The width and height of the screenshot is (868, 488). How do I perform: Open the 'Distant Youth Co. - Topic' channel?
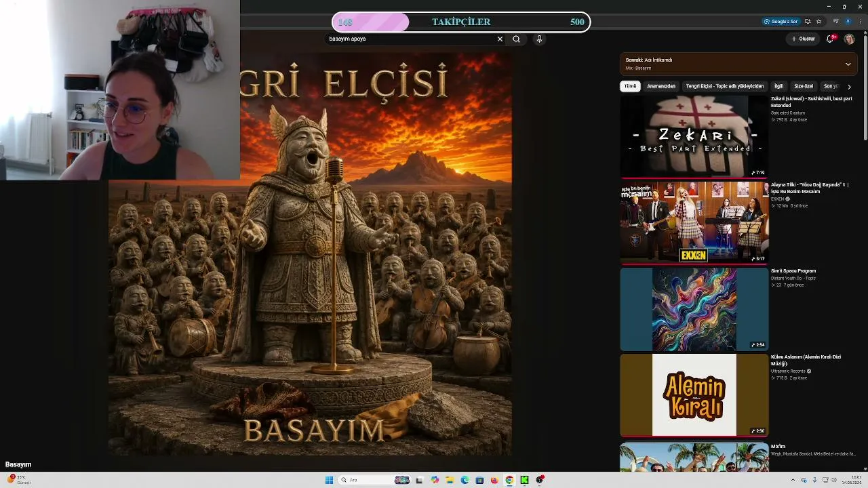[793, 278]
